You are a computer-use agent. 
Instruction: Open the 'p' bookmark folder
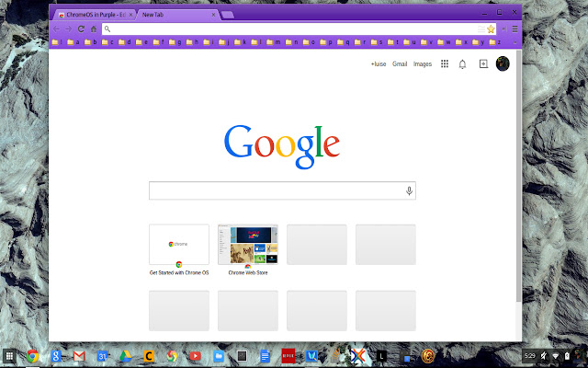point(326,42)
